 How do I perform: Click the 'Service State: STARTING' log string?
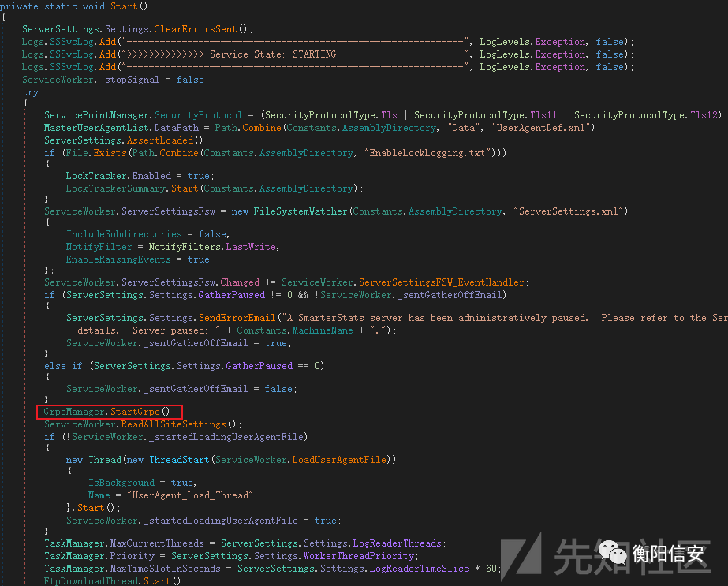273,54
